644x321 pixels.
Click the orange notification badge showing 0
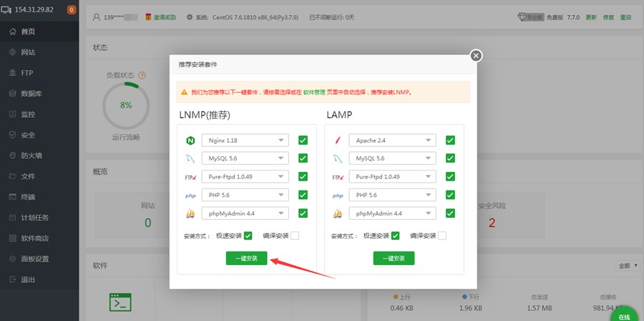[72, 10]
